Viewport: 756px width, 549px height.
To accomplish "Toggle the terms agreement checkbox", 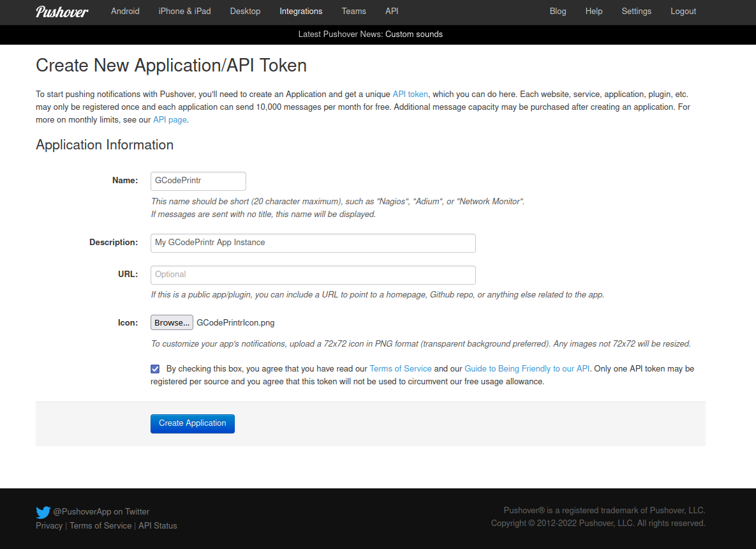I will (x=155, y=369).
